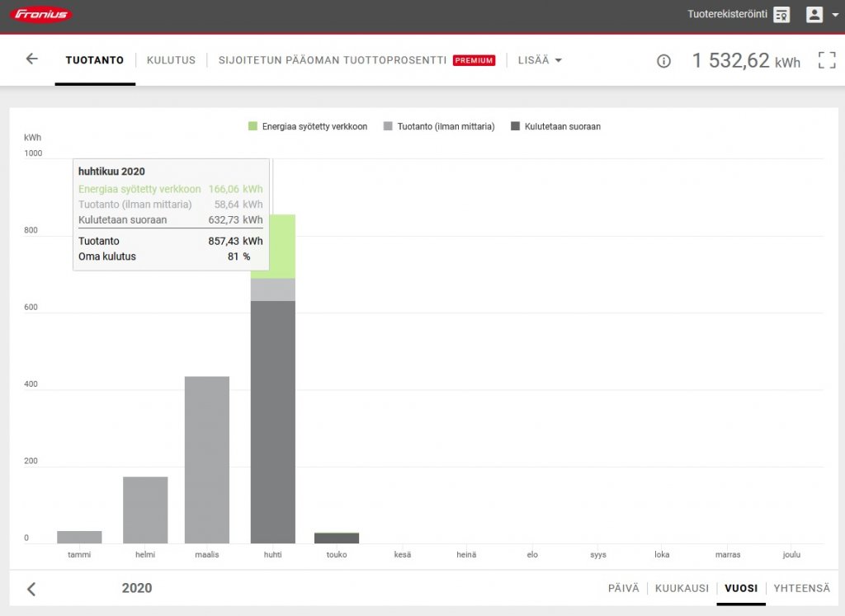The image size is (845, 616).
Task: Go to previous year with chevron
Action: click(31, 589)
